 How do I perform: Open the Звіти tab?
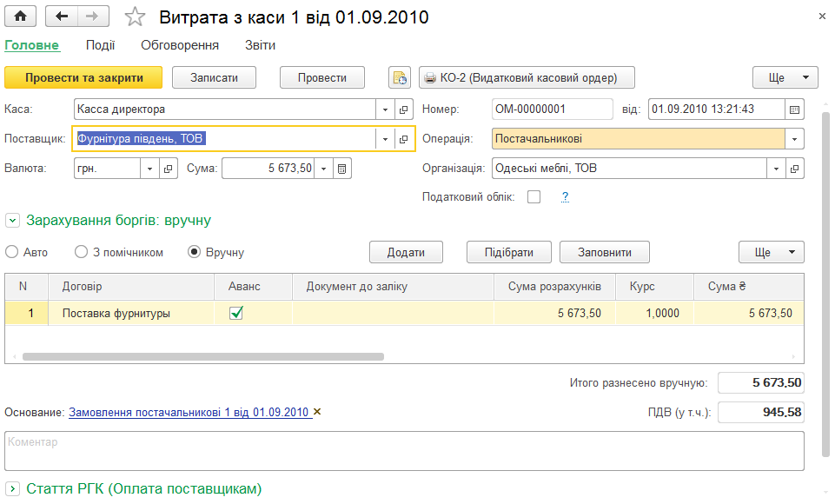tap(260, 45)
